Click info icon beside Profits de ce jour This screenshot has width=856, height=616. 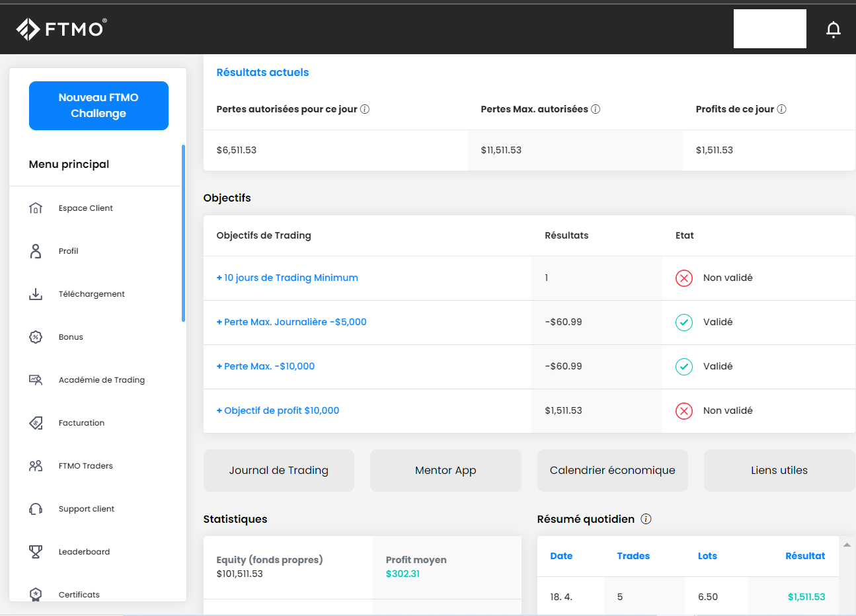tap(781, 109)
